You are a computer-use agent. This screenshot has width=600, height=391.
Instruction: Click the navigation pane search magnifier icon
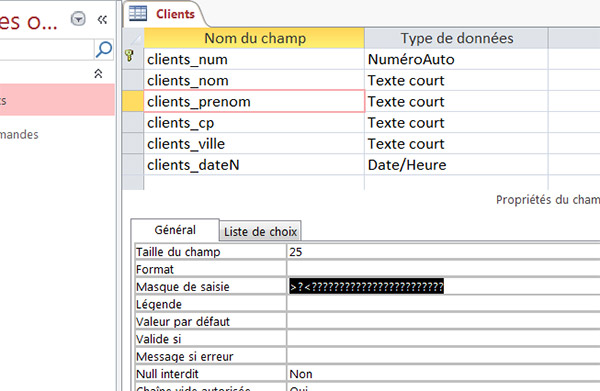[x=103, y=49]
